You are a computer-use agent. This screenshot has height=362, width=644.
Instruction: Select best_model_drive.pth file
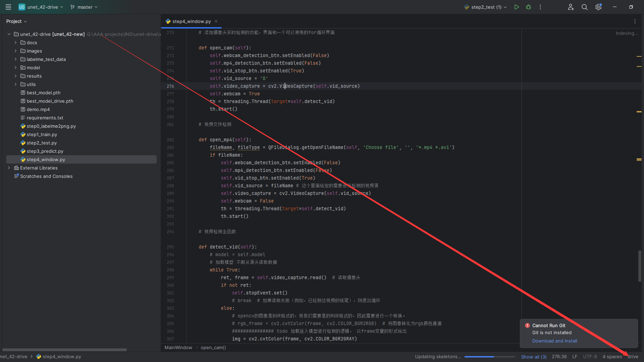point(50,101)
